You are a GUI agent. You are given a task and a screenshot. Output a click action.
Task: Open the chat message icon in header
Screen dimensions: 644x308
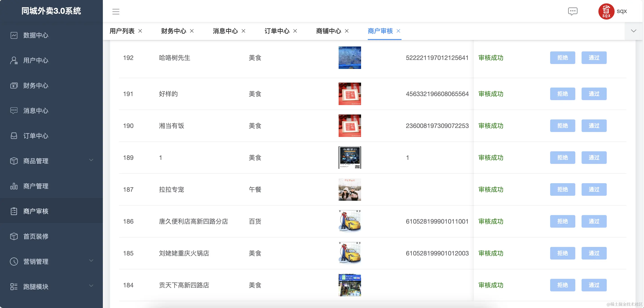(x=573, y=11)
